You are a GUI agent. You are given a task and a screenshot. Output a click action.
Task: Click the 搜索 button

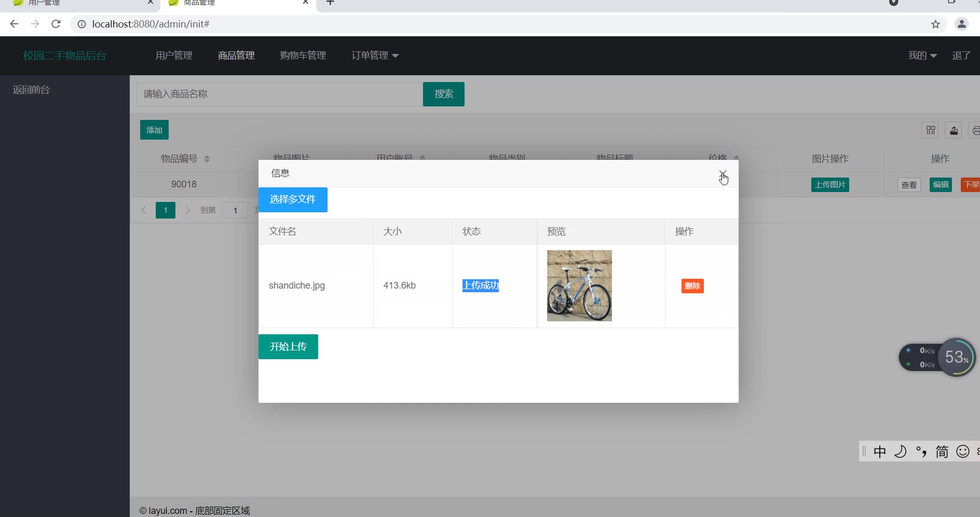point(444,94)
